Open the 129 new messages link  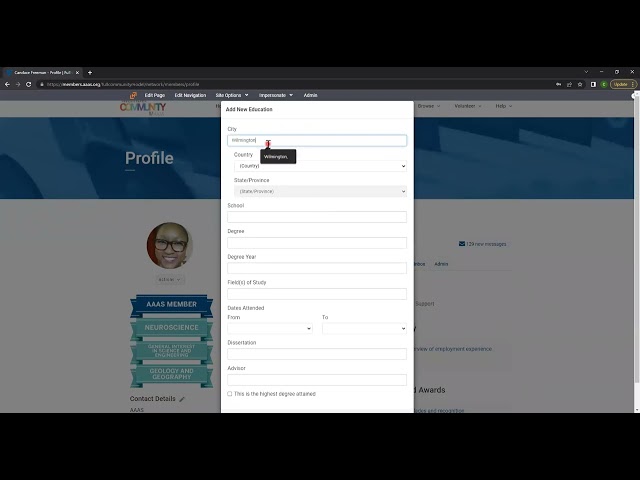pyautogui.click(x=486, y=244)
